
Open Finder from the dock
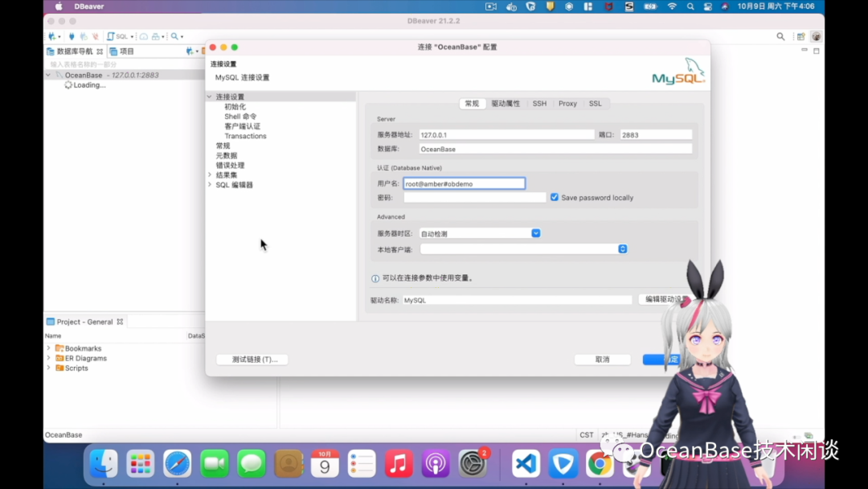[x=104, y=463]
